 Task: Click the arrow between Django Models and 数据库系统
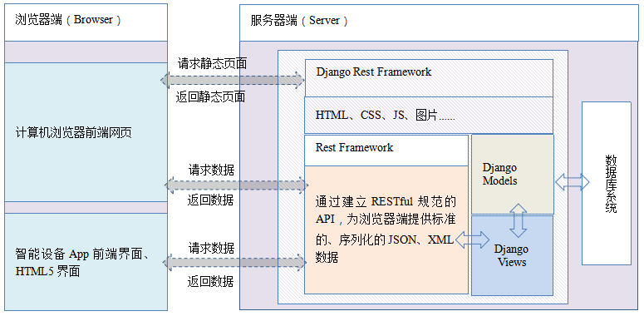click(573, 181)
